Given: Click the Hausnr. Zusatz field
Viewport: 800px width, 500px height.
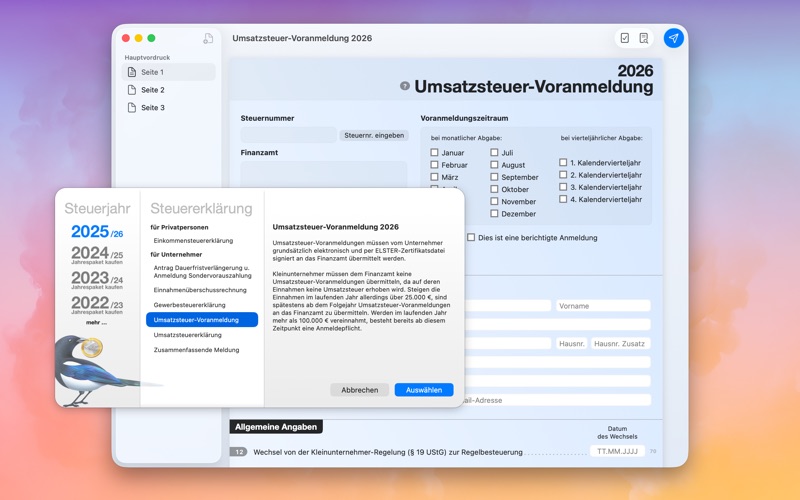Looking at the screenshot, I should [x=620, y=343].
